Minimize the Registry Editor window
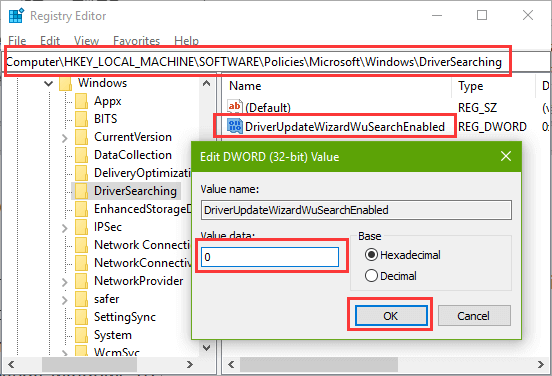 (437, 15)
